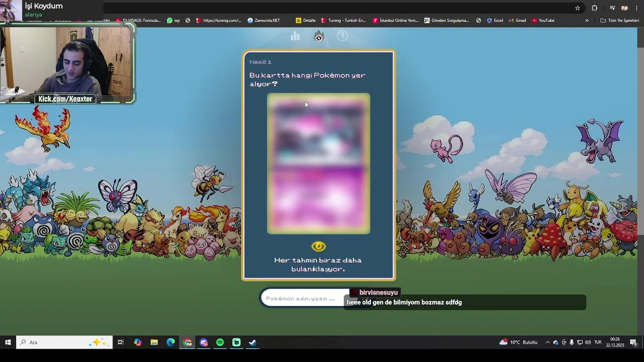Click the Ara taskbar search box
Image resolution: width=644 pixels, height=362 pixels.
point(64,342)
